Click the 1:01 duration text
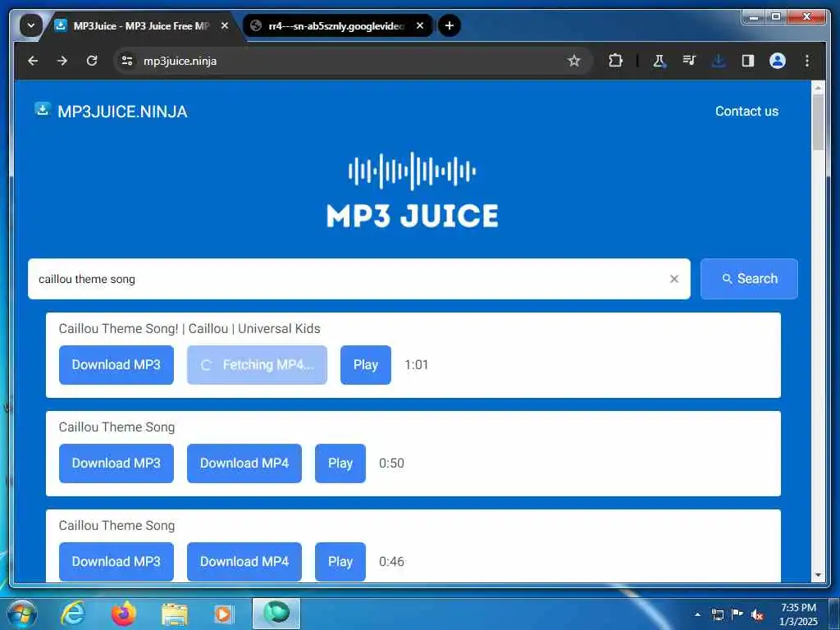840x630 pixels. pos(416,365)
